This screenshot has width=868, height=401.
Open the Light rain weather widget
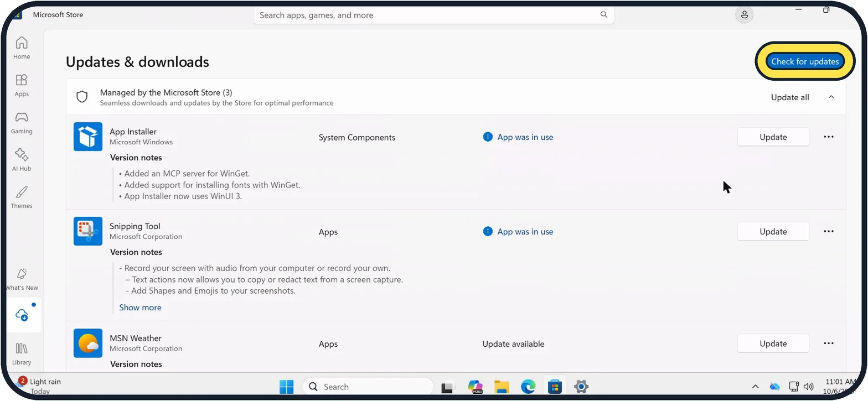point(39,386)
